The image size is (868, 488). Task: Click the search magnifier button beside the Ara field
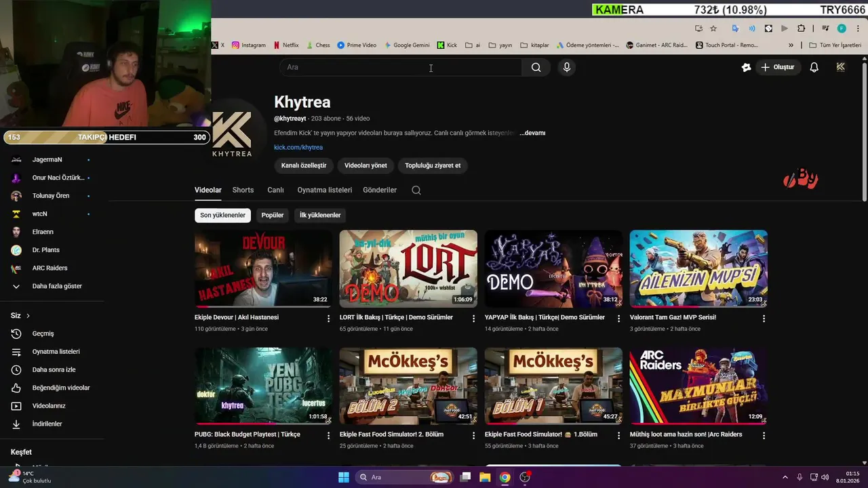[536, 67]
